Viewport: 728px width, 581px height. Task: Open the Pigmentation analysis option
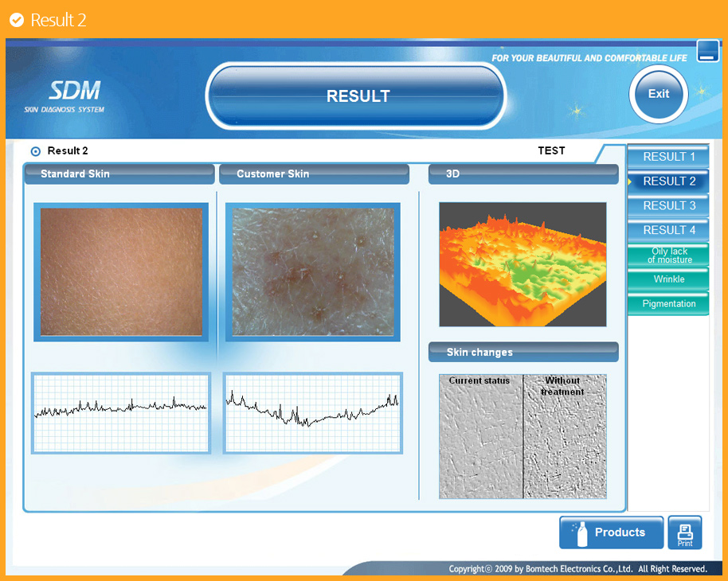(668, 304)
